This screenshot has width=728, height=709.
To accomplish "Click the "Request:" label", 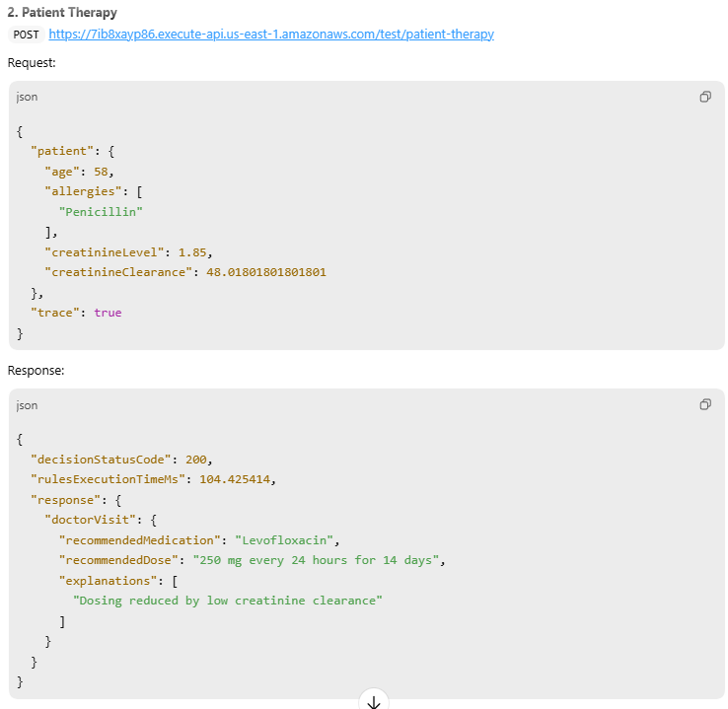I will pyautogui.click(x=33, y=62).
